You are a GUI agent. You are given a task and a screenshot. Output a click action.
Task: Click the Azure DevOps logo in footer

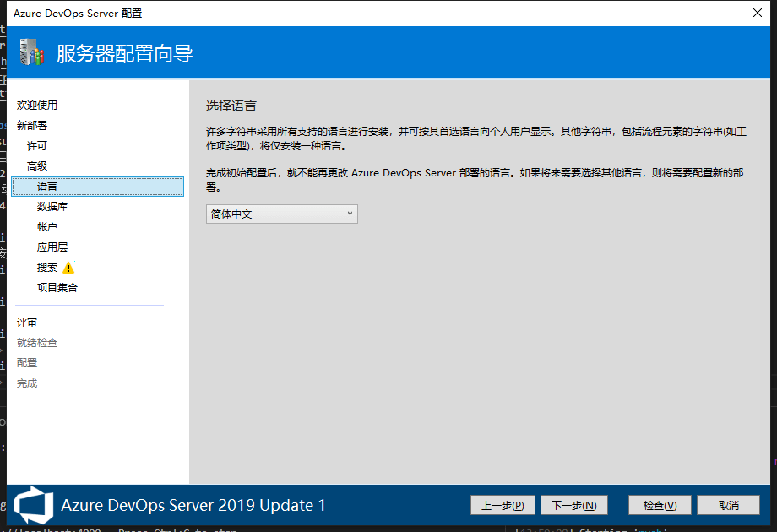[x=34, y=505]
